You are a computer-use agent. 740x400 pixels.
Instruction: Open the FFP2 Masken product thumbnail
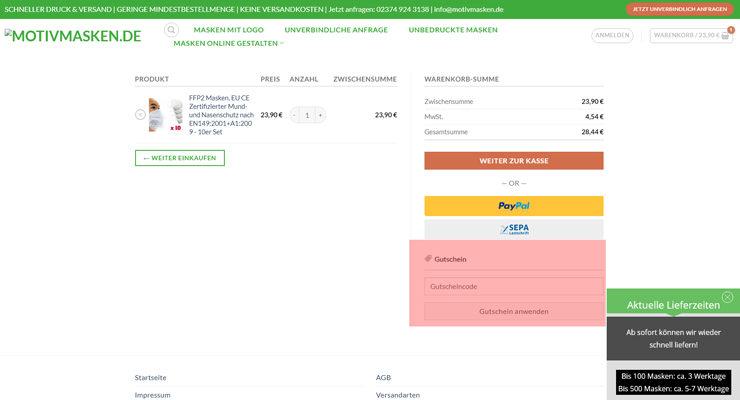click(x=166, y=115)
